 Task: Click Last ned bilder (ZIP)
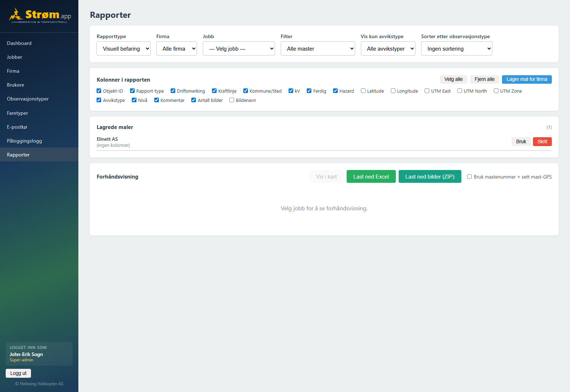(430, 176)
